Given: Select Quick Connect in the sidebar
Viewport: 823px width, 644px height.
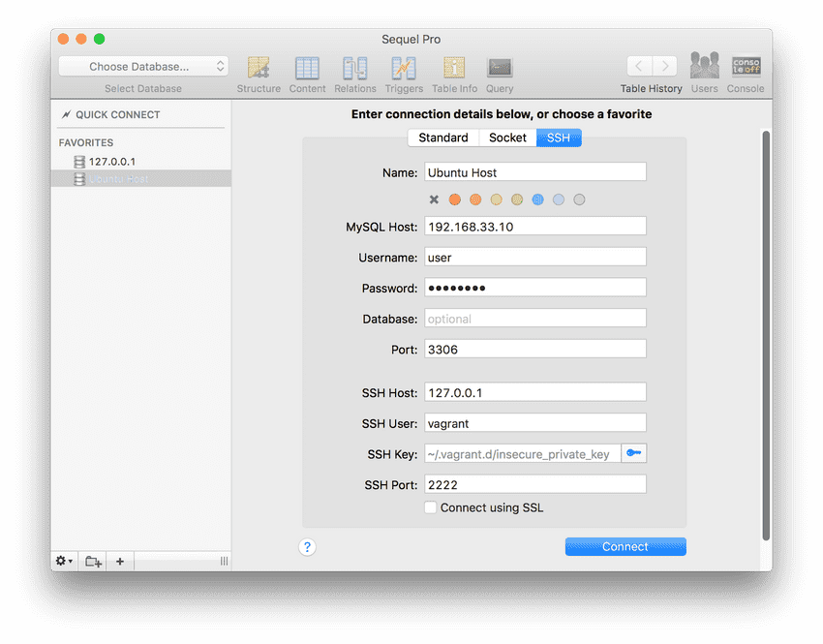Looking at the screenshot, I should pyautogui.click(x=118, y=114).
